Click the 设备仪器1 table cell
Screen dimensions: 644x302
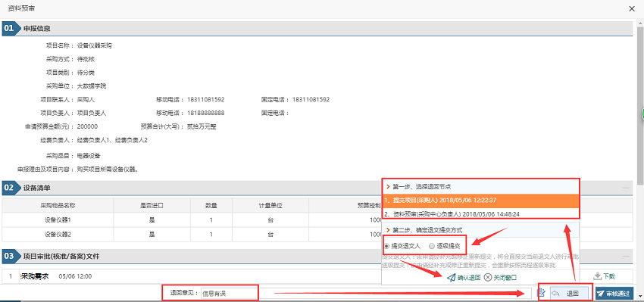click(x=58, y=220)
